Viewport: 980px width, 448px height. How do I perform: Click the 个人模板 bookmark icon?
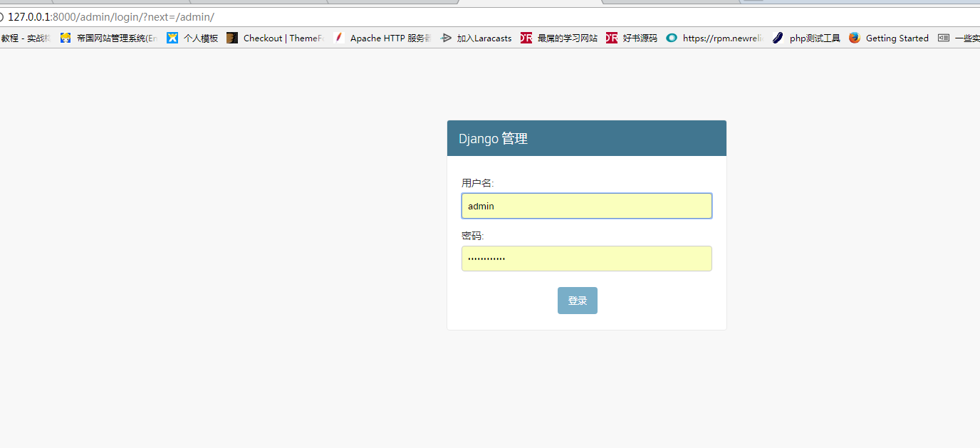point(172,38)
